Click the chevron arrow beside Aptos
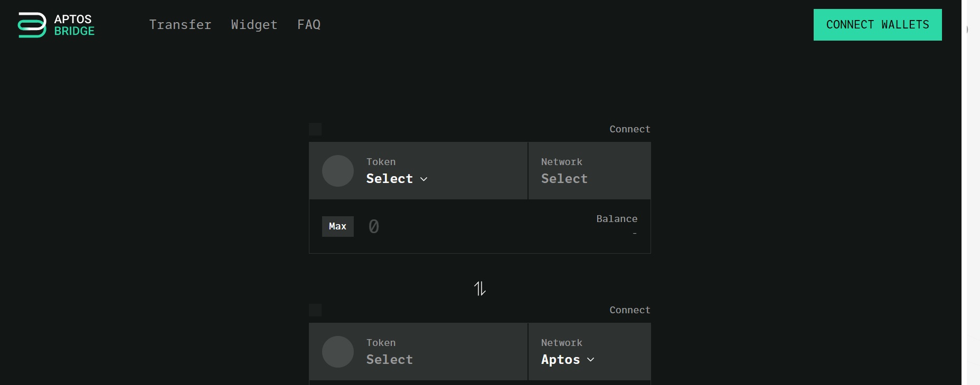The image size is (980, 385). pyautogui.click(x=591, y=360)
